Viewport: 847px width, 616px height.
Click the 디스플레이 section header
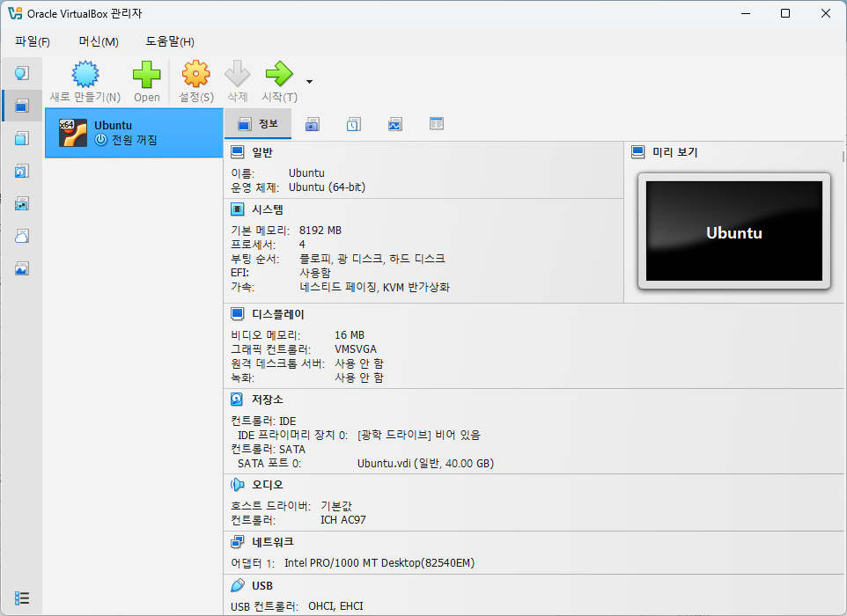(278, 314)
